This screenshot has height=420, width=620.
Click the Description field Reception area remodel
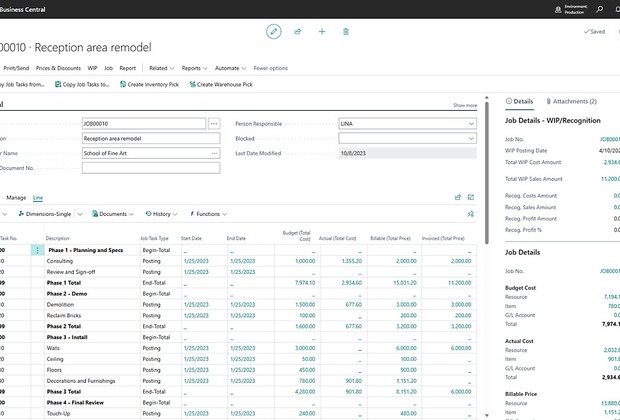(x=151, y=138)
